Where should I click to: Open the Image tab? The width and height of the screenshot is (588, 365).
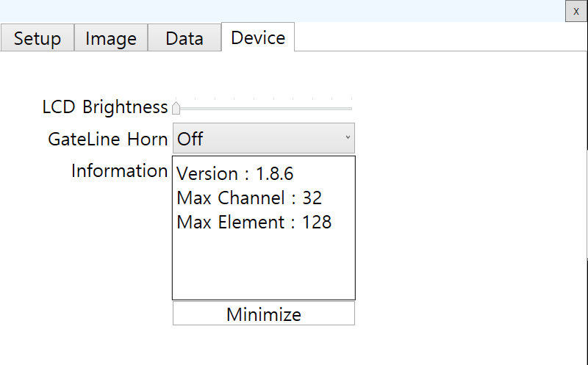point(111,37)
